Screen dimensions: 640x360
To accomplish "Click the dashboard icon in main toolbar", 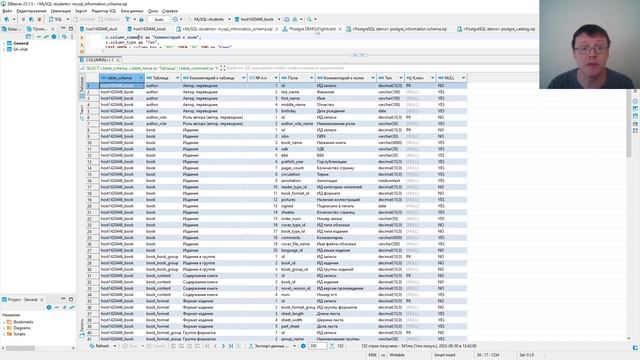I will (x=287, y=19).
